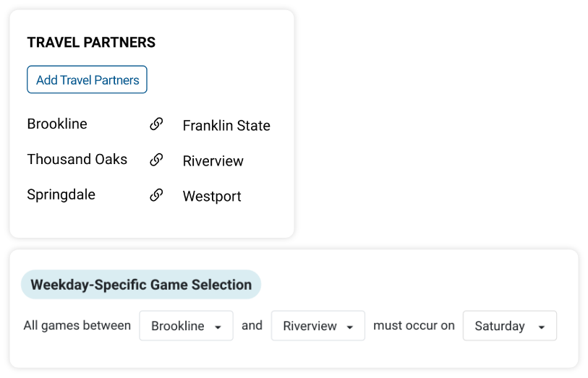Select Riverview in the travel partners list
The image size is (588, 378).
(213, 161)
